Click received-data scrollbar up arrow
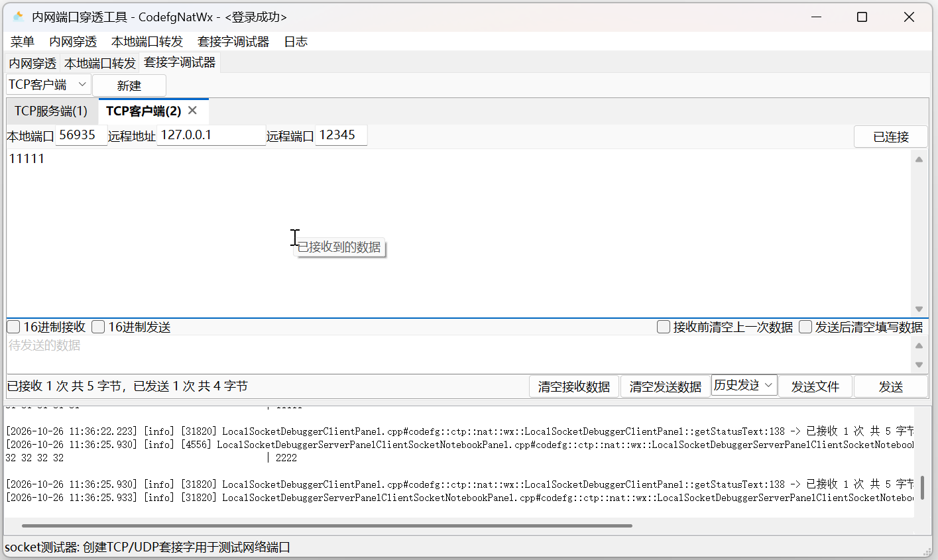The image size is (938, 560). tap(919, 159)
